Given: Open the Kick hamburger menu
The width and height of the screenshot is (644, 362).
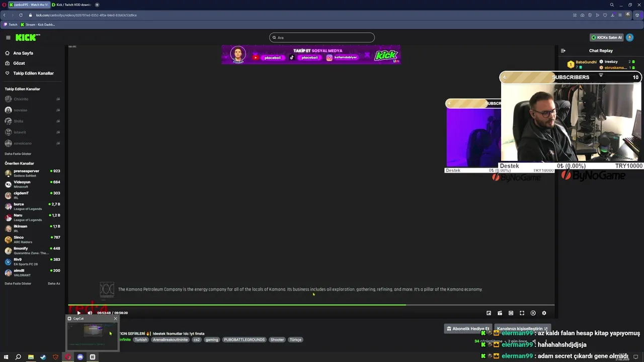Looking at the screenshot, I should pos(8,38).
